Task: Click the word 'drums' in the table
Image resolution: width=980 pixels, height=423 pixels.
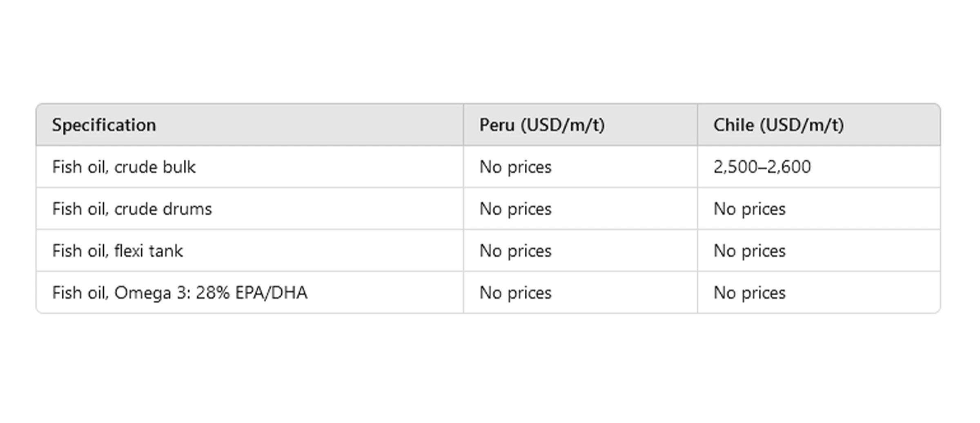Action: 187,209
